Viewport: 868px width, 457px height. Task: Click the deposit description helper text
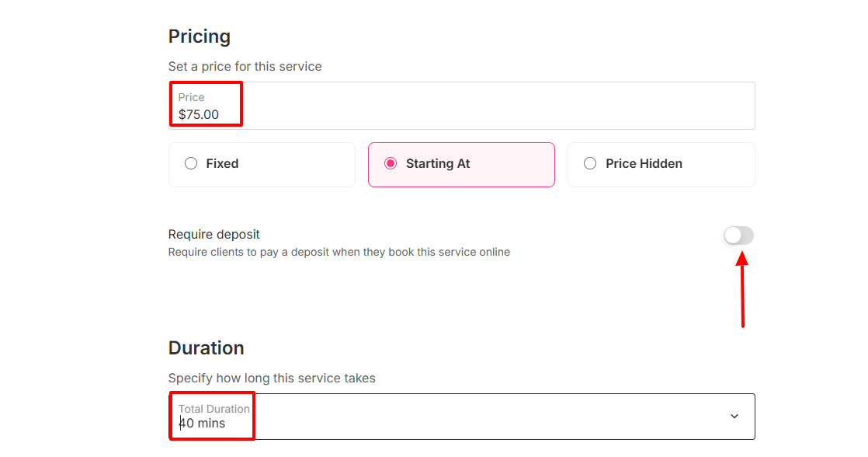[339, 252]
